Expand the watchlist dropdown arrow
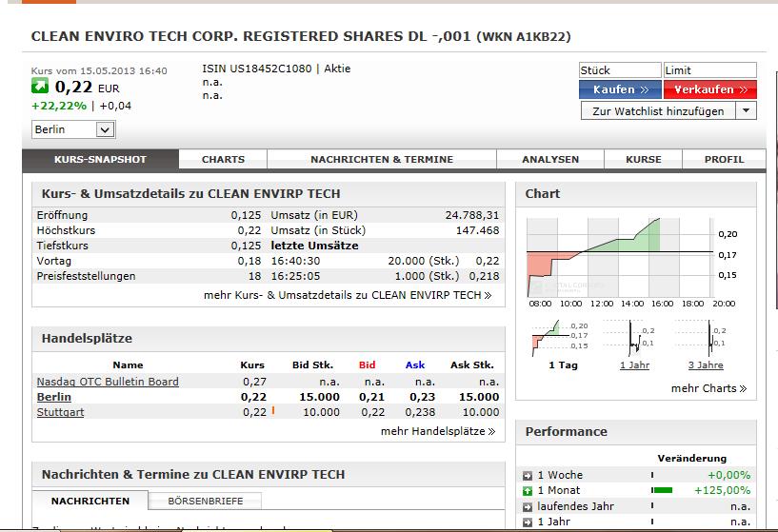The image size is (778, 532). coord(746,111)
